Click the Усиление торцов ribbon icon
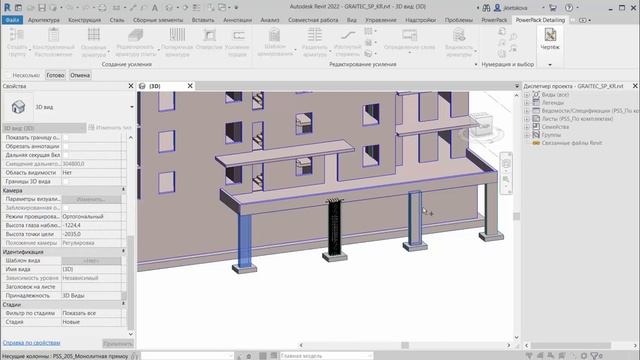 pos(238,35)
